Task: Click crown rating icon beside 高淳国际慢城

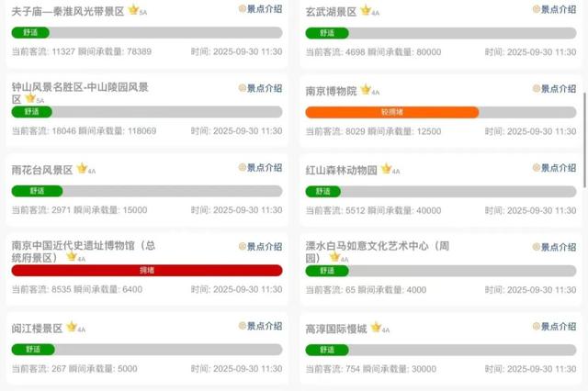Action: [376, 328]
